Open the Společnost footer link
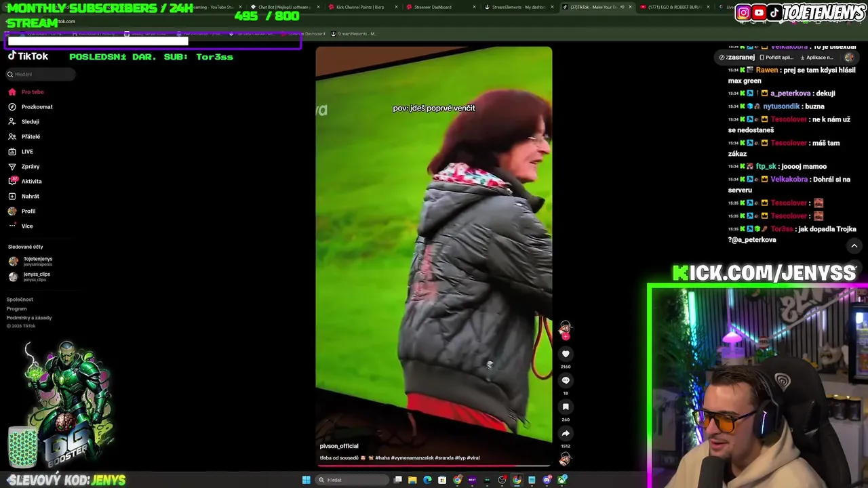The width and height of the screenshot is (868, 488). pyautogui.click(x=20, y=299)
